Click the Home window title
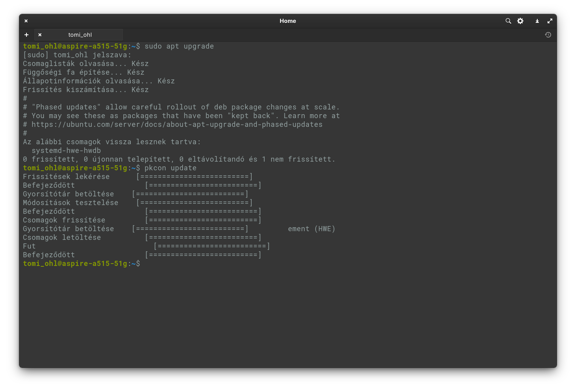 (288, 21)
